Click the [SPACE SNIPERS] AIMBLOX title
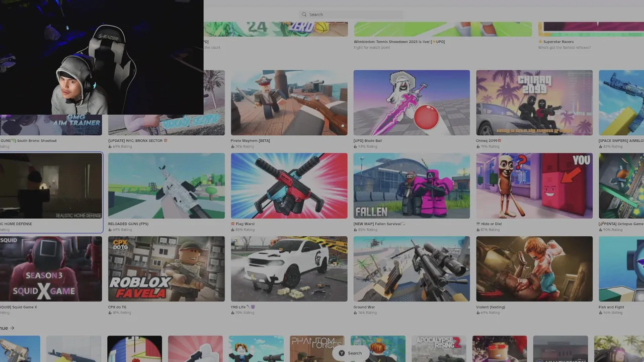 (x=621, y=141)
